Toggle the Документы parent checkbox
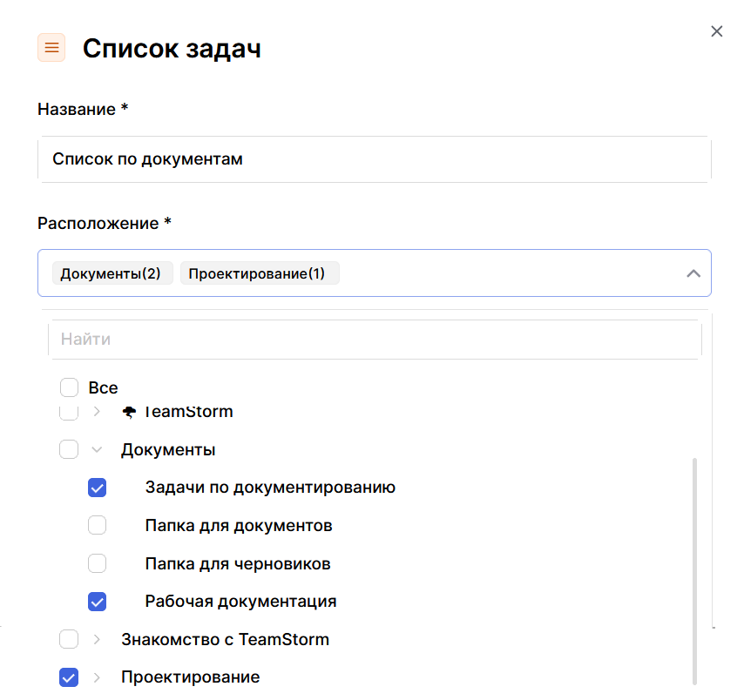 69,450
